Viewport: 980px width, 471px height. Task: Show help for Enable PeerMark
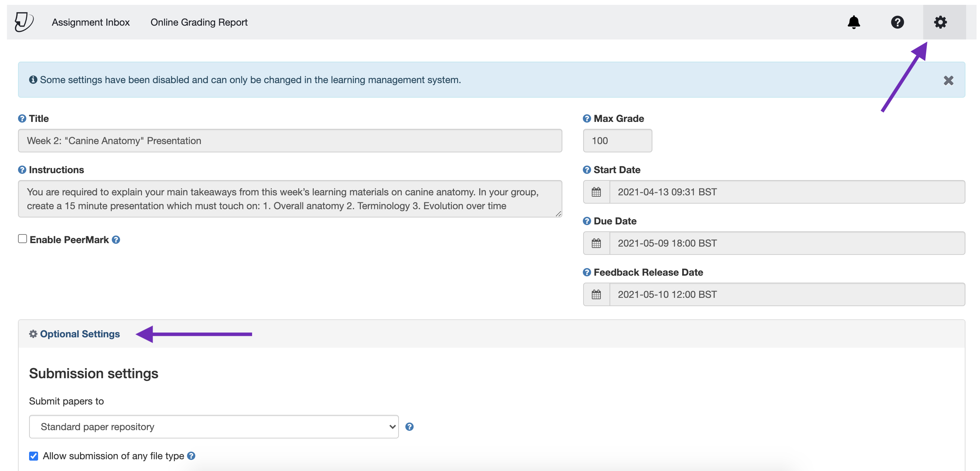[116, 240]
